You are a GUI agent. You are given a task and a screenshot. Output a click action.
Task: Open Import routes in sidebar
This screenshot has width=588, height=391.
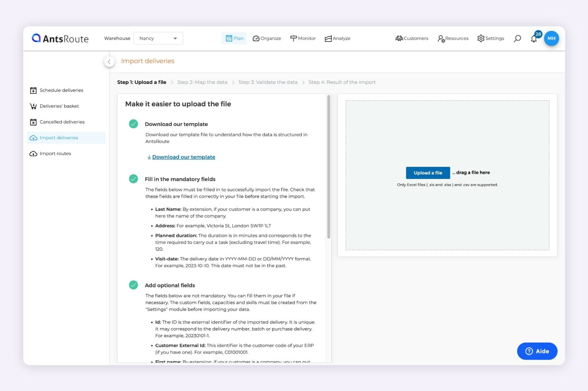55,154
